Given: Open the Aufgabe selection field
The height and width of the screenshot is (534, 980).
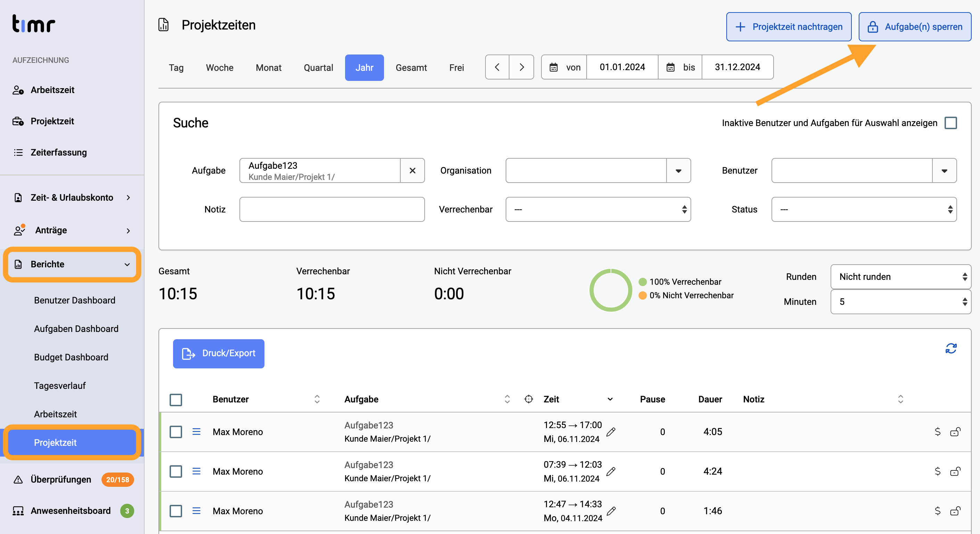Looking at the screenshot, I should click(320, 171).
